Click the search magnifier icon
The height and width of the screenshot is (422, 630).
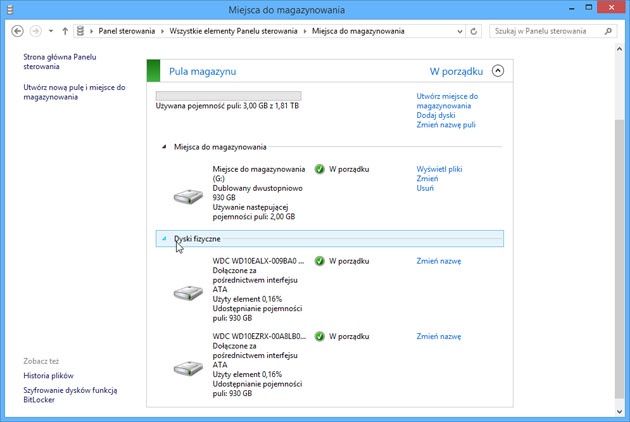point(608,31)
